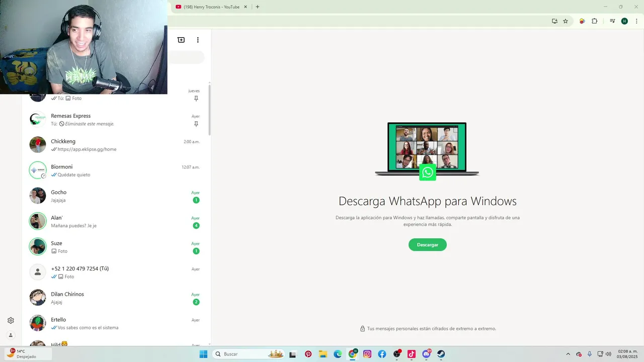Open the profile icon in WhatsApp sidebar
Viewport: 644px width, 362px height.
click(x=11, y=335)
